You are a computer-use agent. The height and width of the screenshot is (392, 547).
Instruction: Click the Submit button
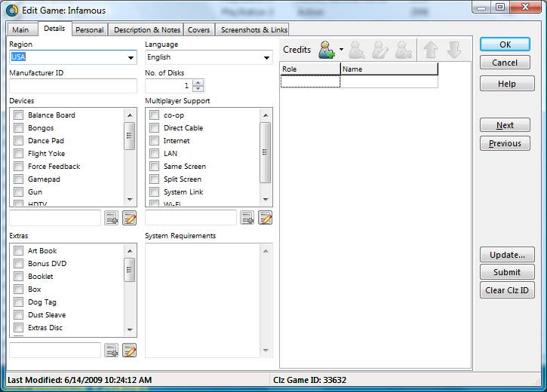pos(507,272)
